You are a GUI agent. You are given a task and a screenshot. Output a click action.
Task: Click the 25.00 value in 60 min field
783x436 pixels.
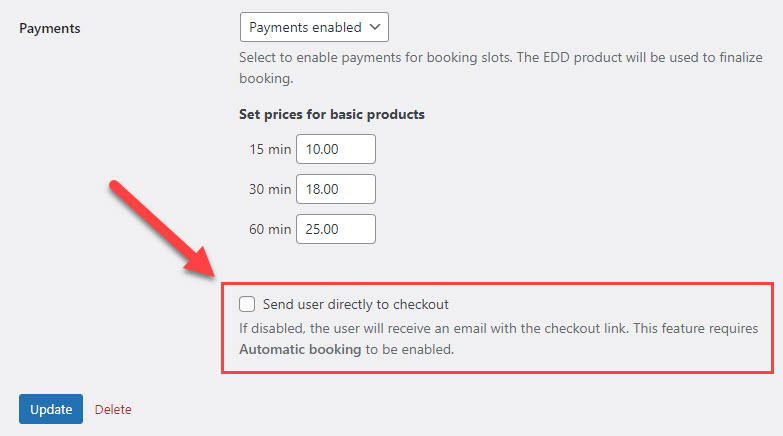[322, 229]
